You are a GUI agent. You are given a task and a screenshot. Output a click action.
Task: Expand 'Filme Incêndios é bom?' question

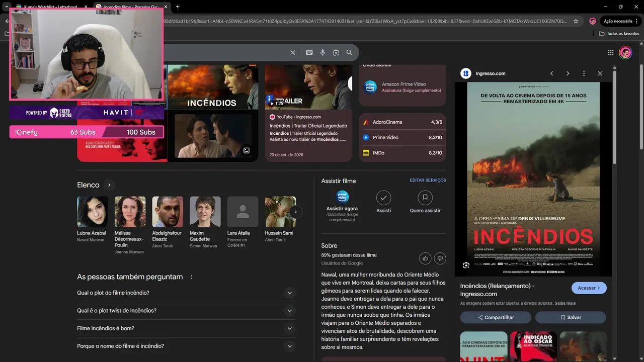pos(186,328)
